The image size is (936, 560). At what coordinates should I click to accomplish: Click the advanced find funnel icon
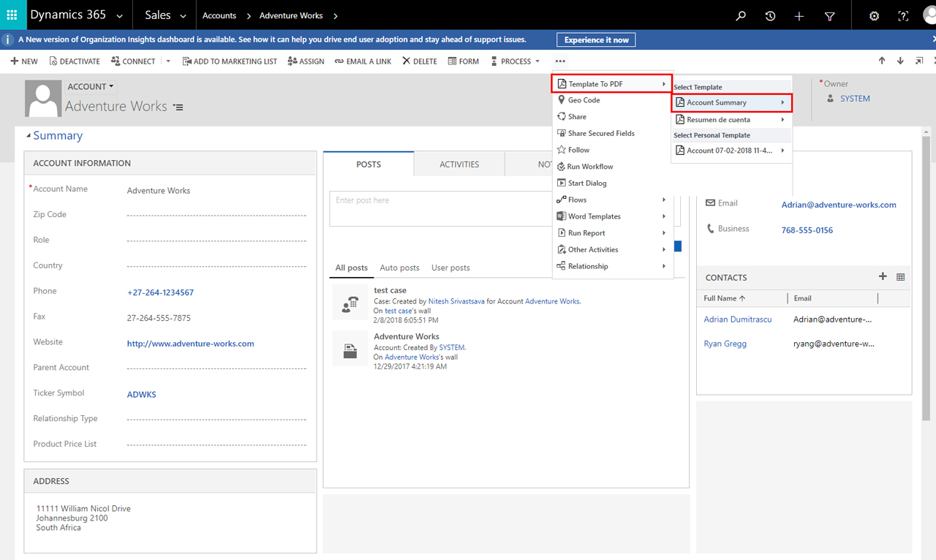(829, 16)
